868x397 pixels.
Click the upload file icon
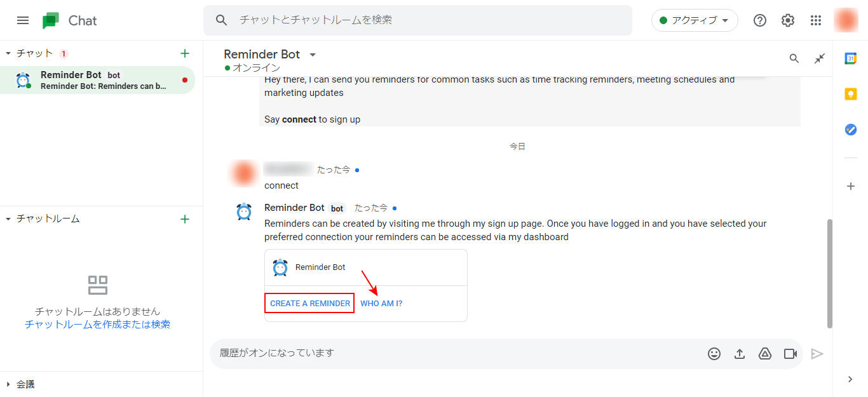740,354
